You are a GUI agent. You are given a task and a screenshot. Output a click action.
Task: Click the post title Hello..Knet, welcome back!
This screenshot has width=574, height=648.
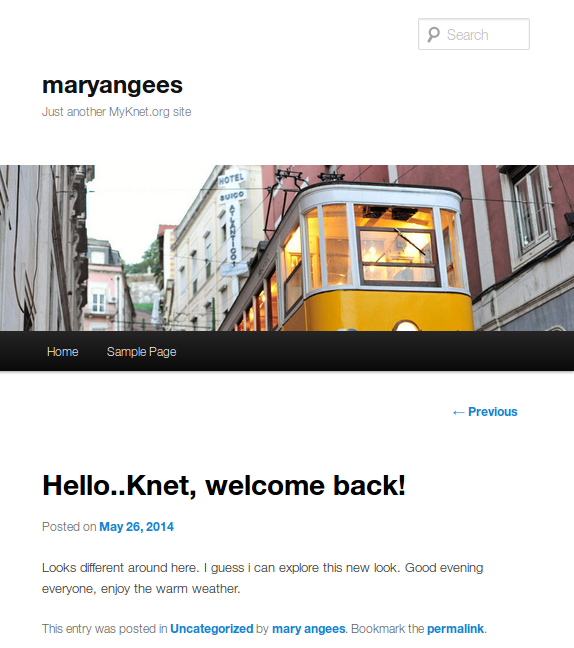[x=224, y=485]
